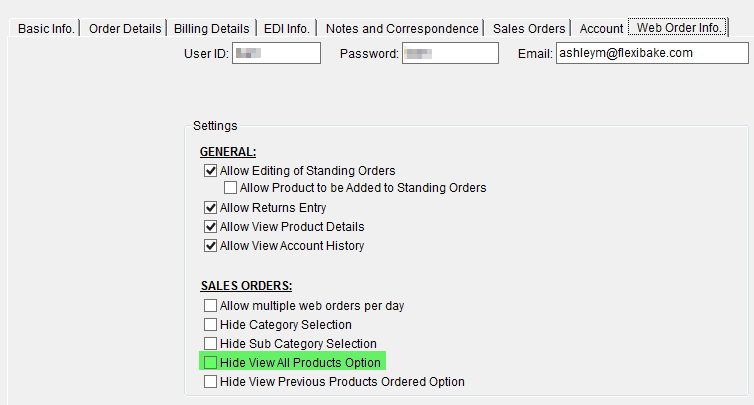Uncheck Allow Returns Entry
754x405 pixels.
pyautogui.click(x=210, y=208)
